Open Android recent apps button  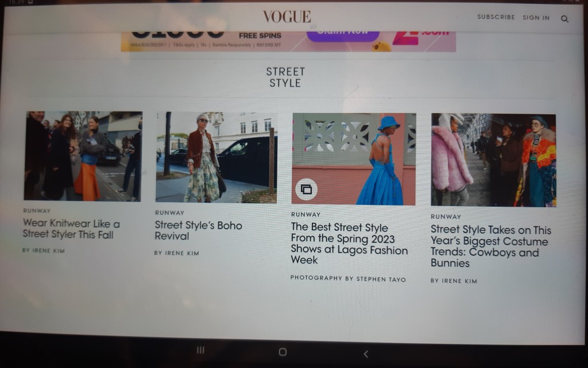coord(200,350)
